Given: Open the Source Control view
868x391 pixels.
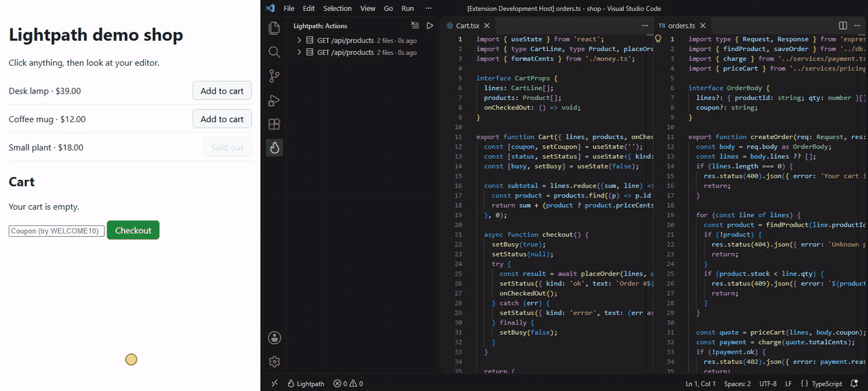Looking at the screenshot, I should [274, 76].
